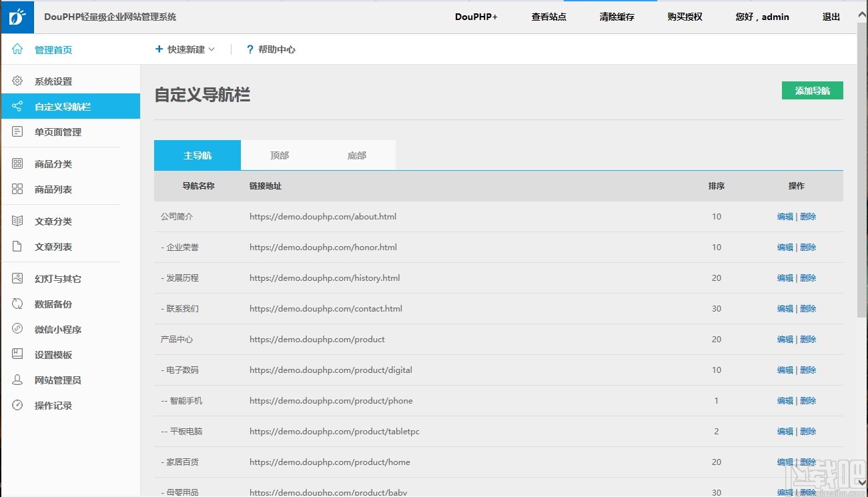Edit the 智能手机 navigation row
The image size is (868, 497).
tap(785, 401)
